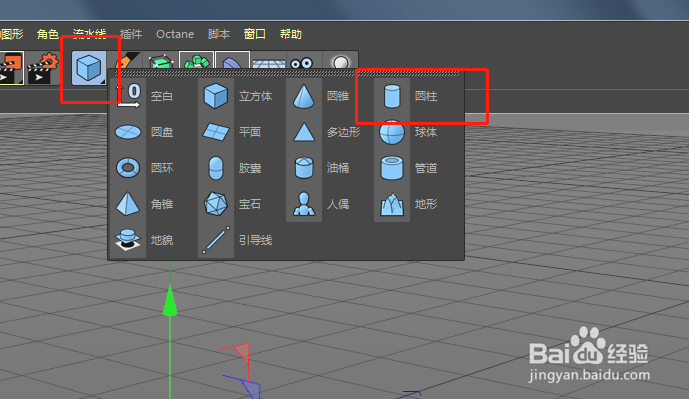The image size is (689, 399).
Task: Open the green cloner array icon
Action: 196,61
